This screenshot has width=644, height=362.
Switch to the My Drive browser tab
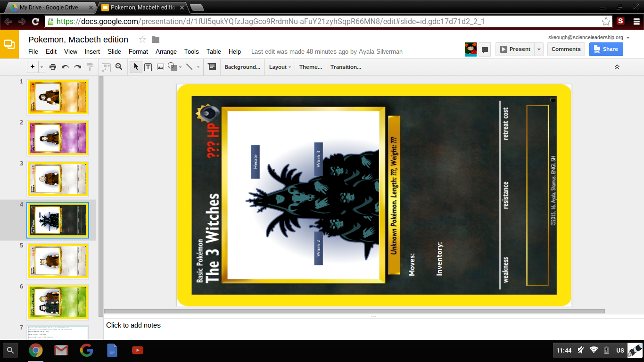tap(50, 8)
